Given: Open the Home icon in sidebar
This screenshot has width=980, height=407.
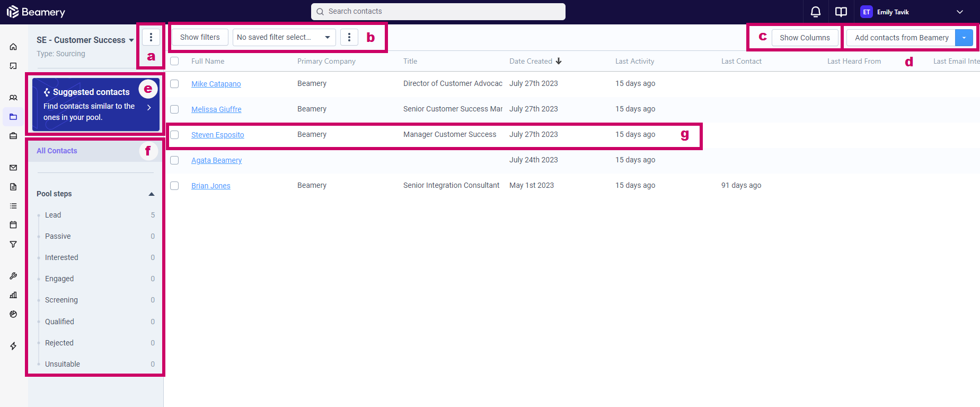Looking at the screenshot, I should point(13,47).
